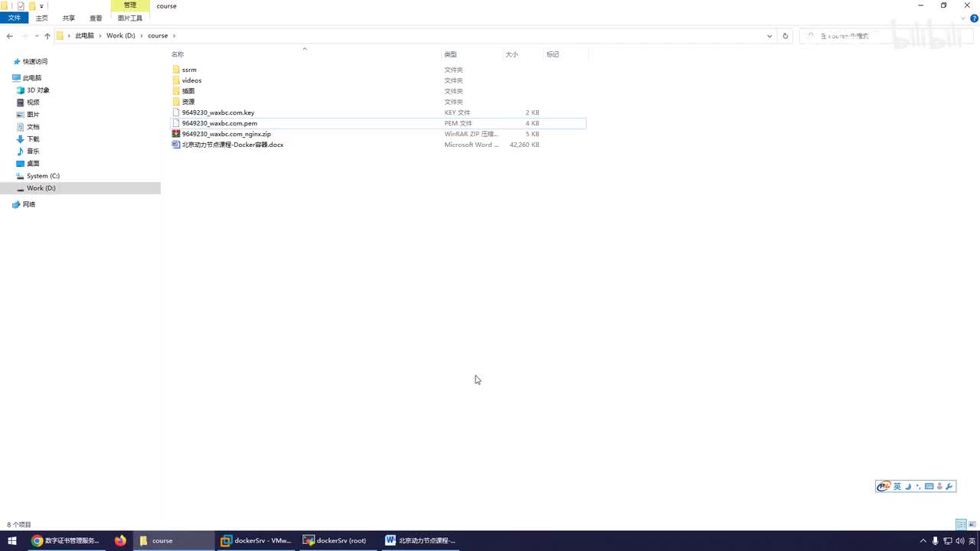Open the recent locations dropdown arrow
Image resolution: width=980 pixels, height=551 pixels.
point(37,36)
